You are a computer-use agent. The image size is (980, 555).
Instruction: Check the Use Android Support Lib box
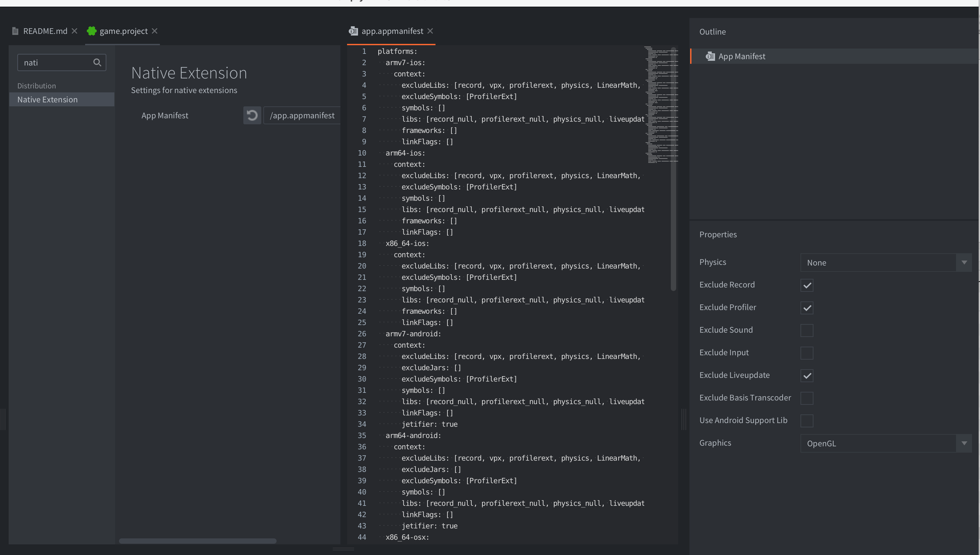[806, 421]
